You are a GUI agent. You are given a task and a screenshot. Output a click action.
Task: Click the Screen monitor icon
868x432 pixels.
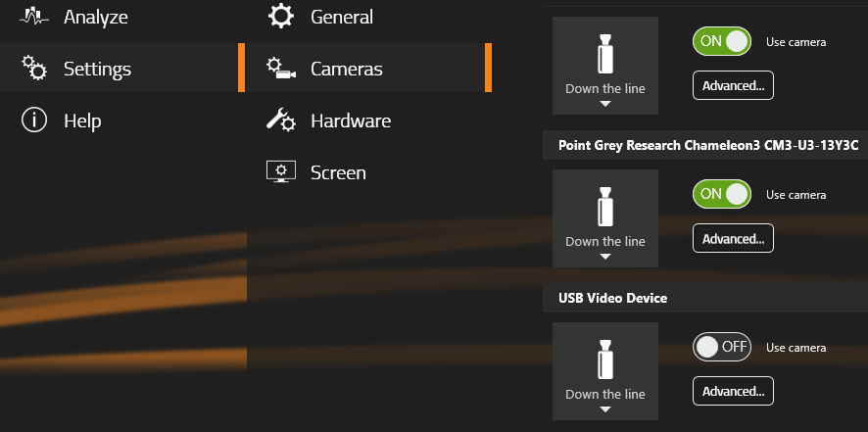(x=281, y=171)
